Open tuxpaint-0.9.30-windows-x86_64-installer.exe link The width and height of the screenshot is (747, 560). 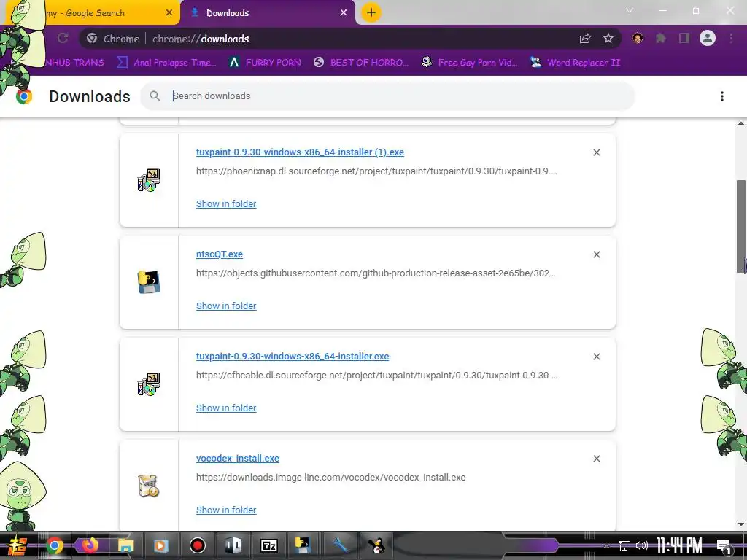293,356
